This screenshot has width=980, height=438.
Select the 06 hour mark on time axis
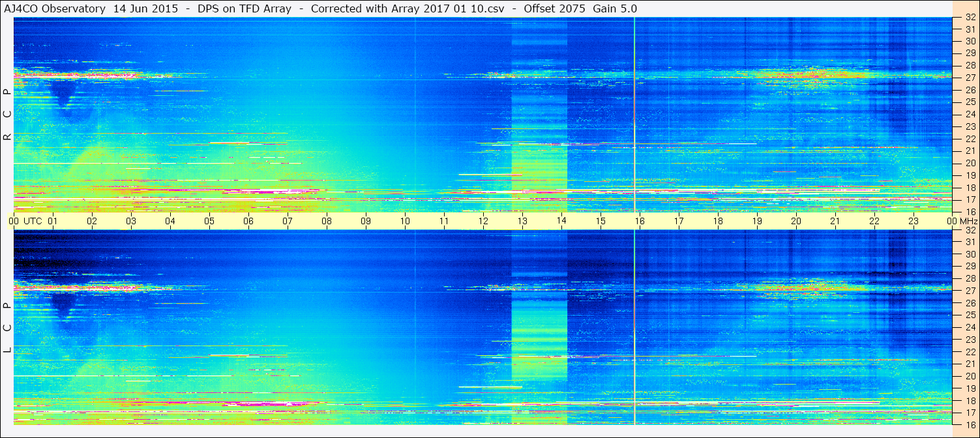(x=248, y=221)
